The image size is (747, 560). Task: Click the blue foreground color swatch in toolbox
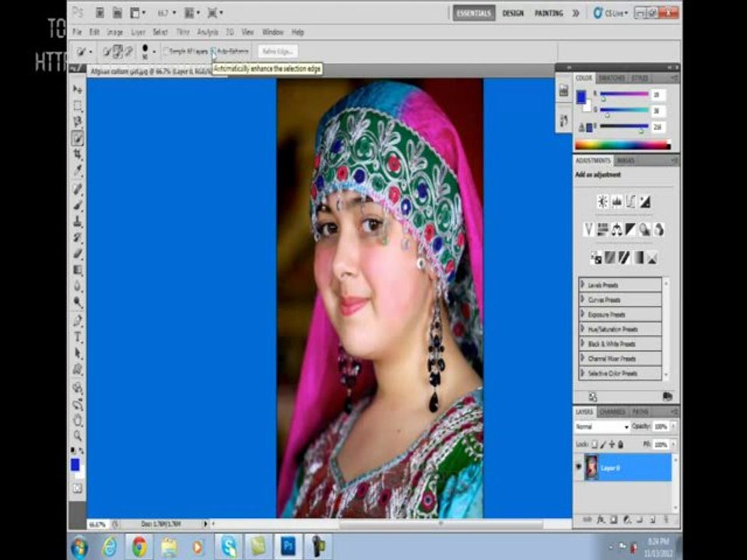pyautogui.click(x=75, y=464)
